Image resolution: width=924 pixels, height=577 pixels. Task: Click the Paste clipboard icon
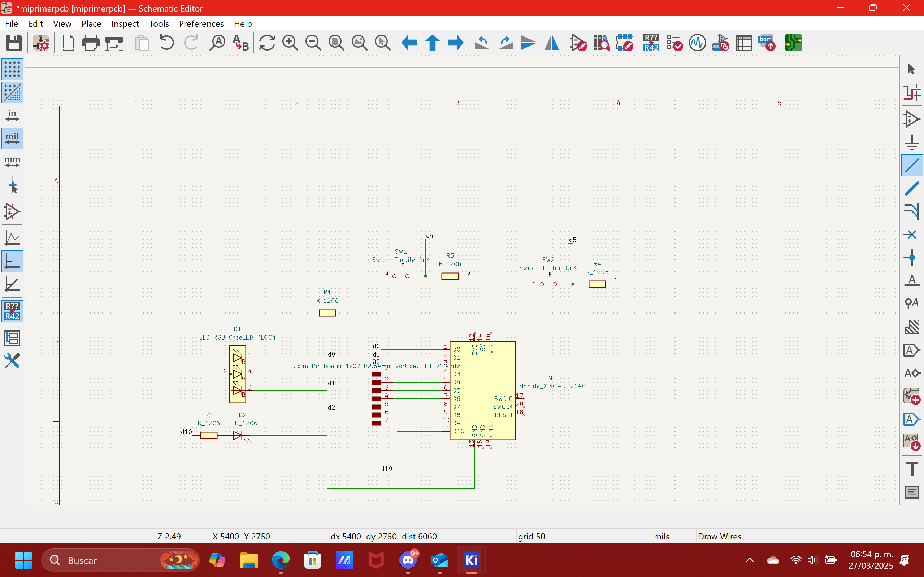tap(142, 42)
